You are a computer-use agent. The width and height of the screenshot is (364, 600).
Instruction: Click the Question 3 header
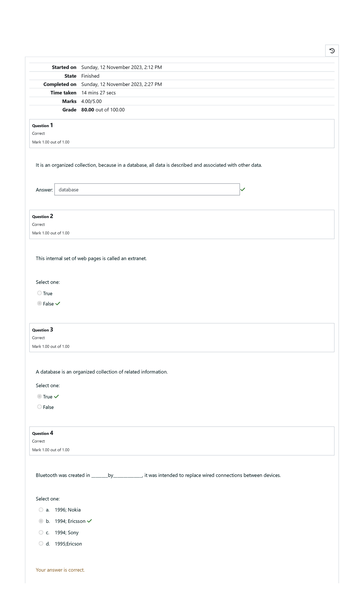(x=42, y=330)
